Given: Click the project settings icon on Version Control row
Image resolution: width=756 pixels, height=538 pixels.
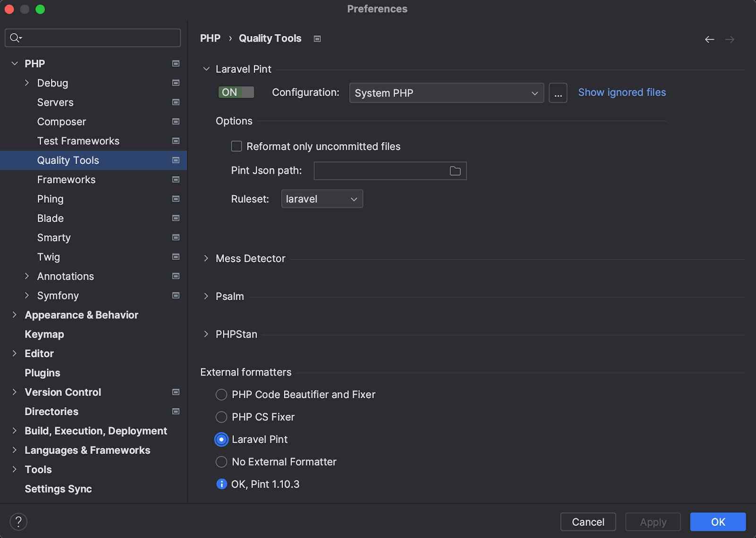Looking at the screenshot, I should 176,392.
